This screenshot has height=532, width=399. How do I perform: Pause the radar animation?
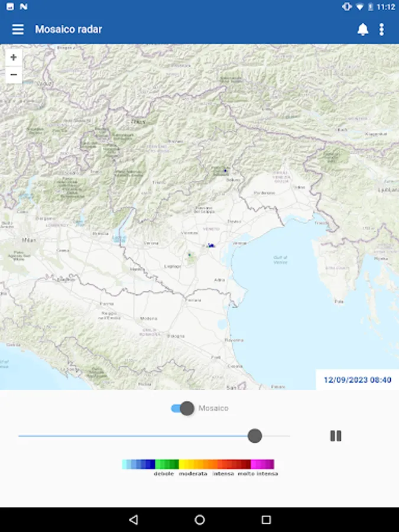click(336, 436)
